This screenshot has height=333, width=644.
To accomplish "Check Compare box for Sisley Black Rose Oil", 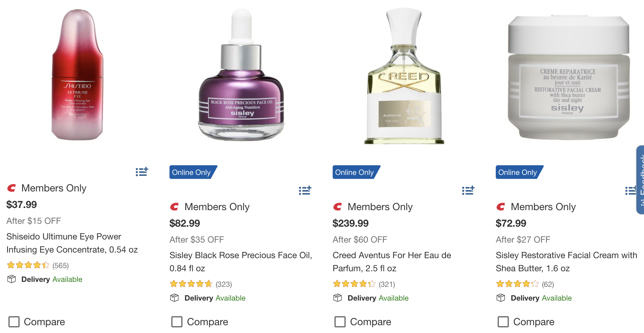I will tap(177, 322).
